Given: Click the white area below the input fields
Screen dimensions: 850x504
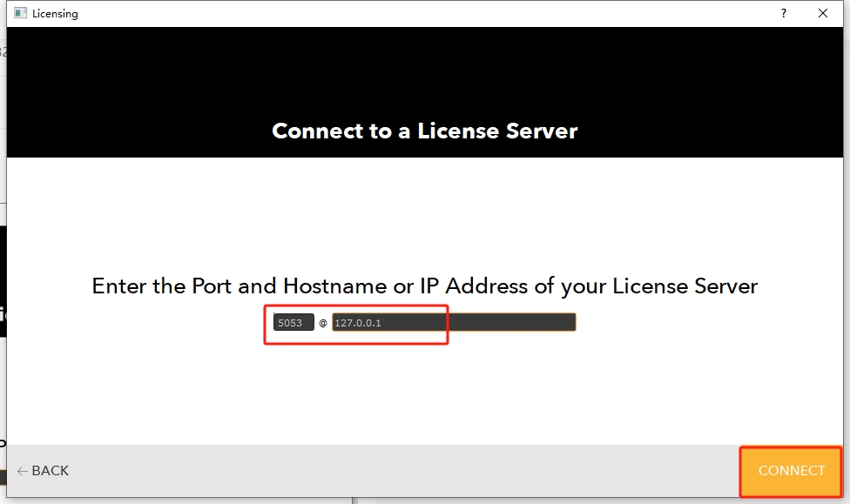Looking at the screenshot, I should [x=424, y=392].
